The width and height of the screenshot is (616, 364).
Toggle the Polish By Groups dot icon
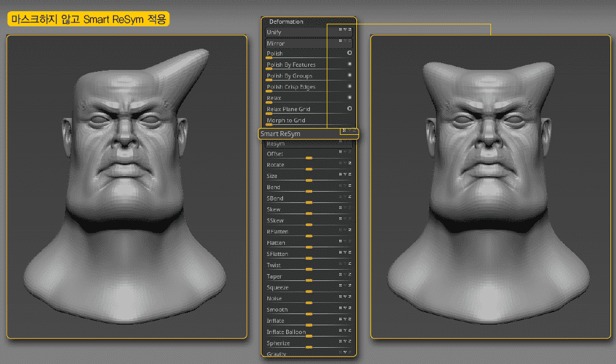(349, 75)
